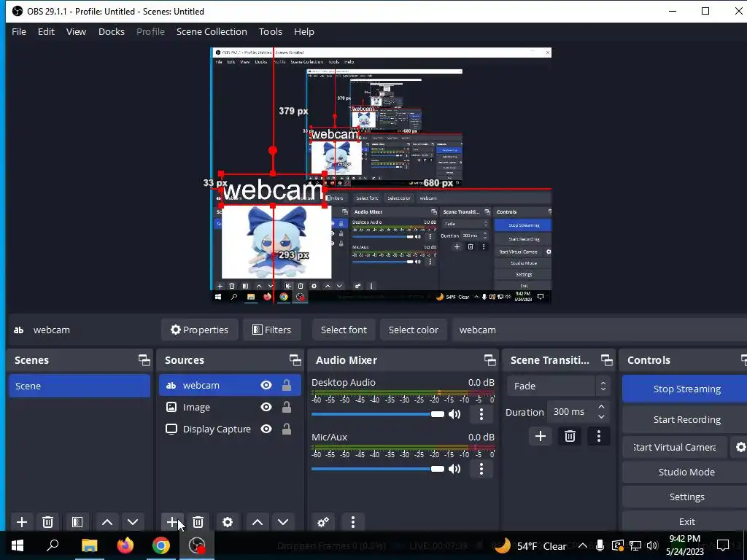Toggle visibility of Image source
This screenshot has width=747, height=560.
click(x=266, y=407)
